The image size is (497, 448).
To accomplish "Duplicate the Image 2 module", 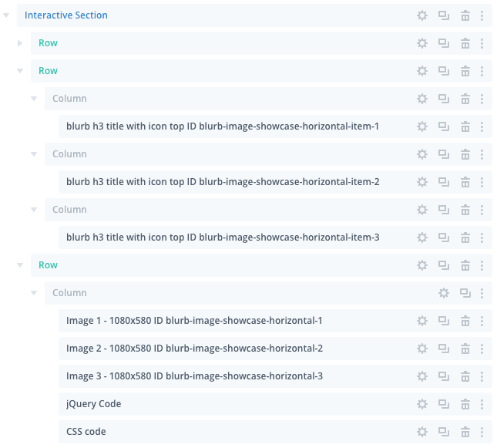I will point(443,349).
